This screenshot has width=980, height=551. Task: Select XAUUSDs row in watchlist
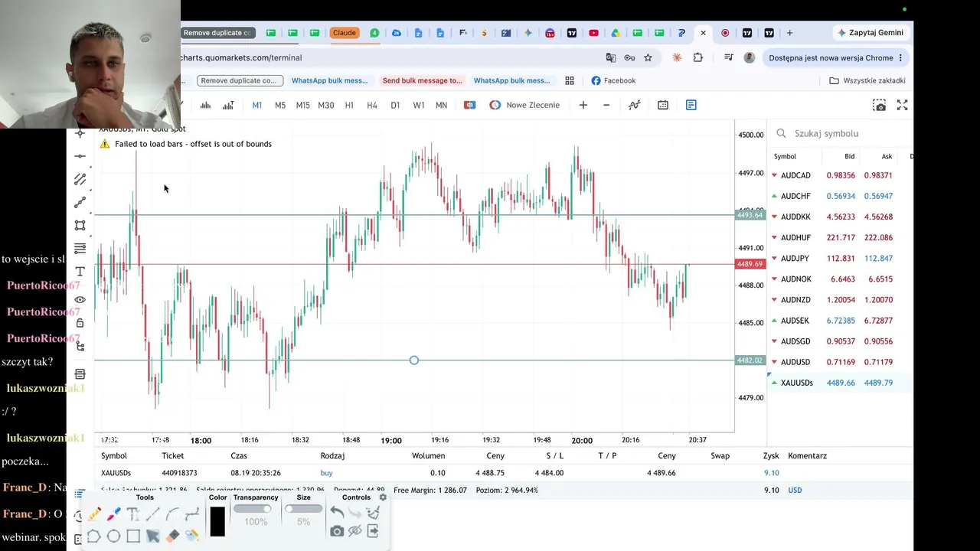click(841, 383)
